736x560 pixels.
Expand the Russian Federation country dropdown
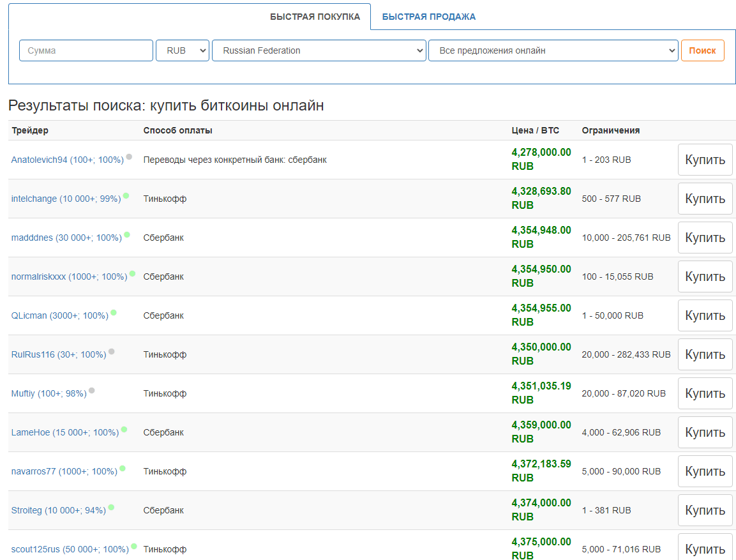(x=319, y=50)
